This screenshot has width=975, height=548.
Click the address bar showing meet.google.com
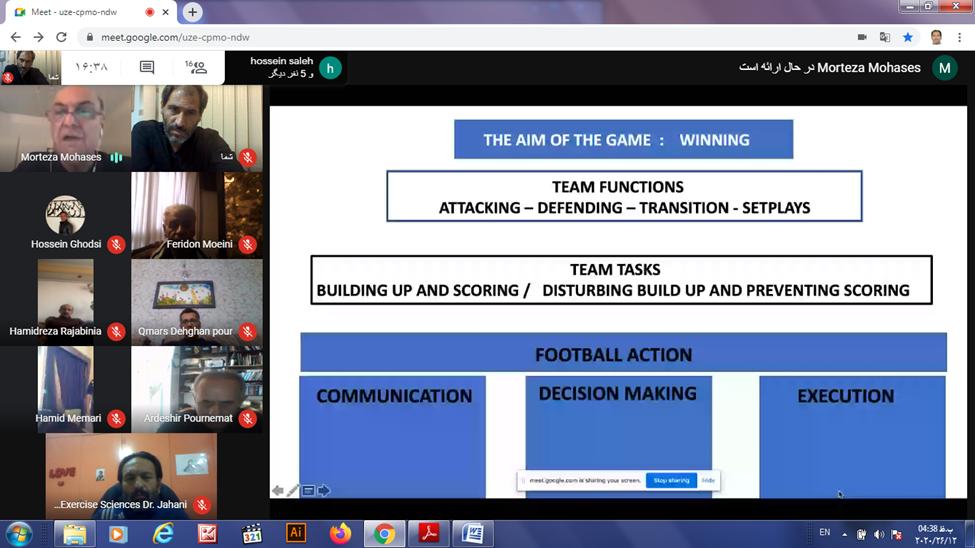[466, 37]
